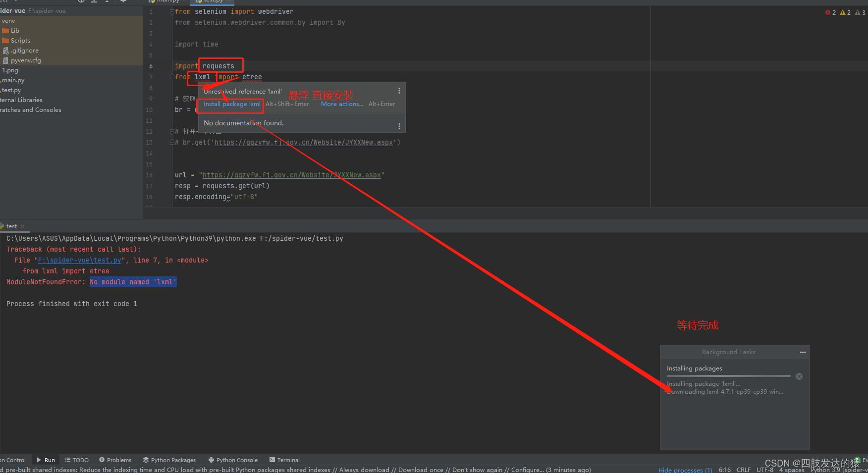Viewport: 868px width, 473px height.
Task: Change the CRLF line separator setting
Action: pos(744,470)
